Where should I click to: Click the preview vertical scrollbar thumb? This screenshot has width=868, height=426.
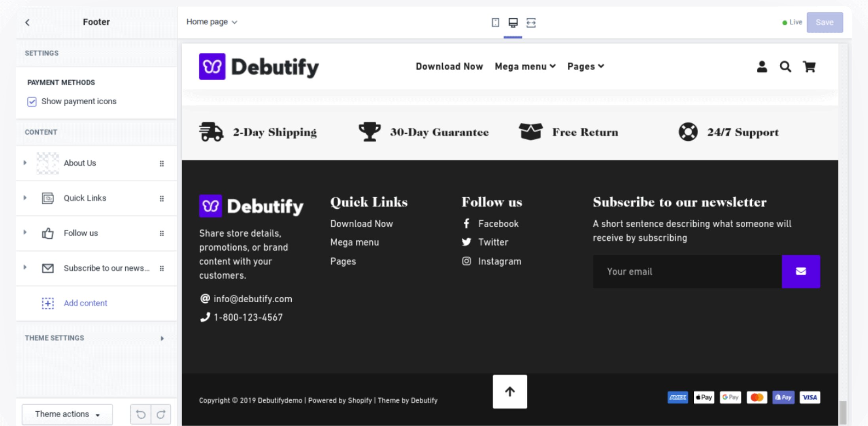843,413
